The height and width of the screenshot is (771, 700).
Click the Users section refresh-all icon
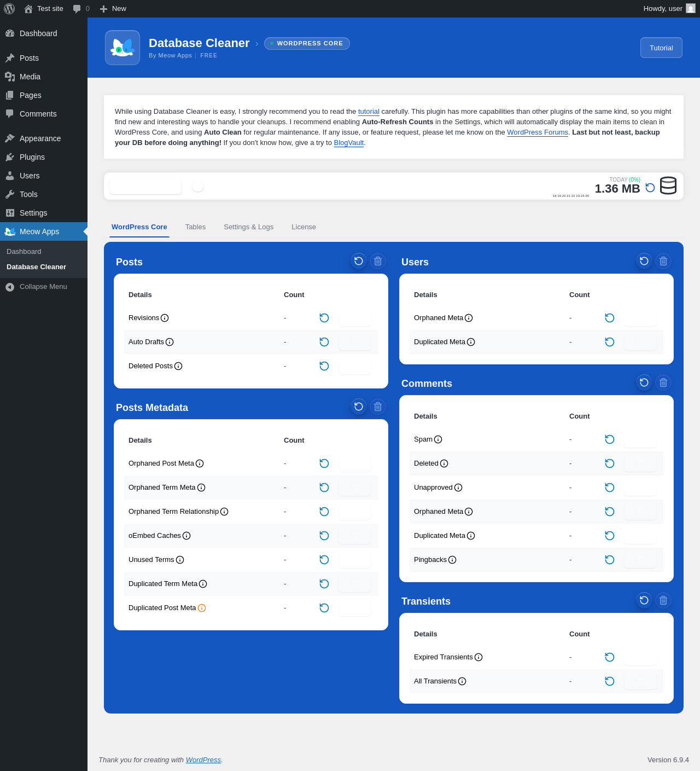point(644,261)
